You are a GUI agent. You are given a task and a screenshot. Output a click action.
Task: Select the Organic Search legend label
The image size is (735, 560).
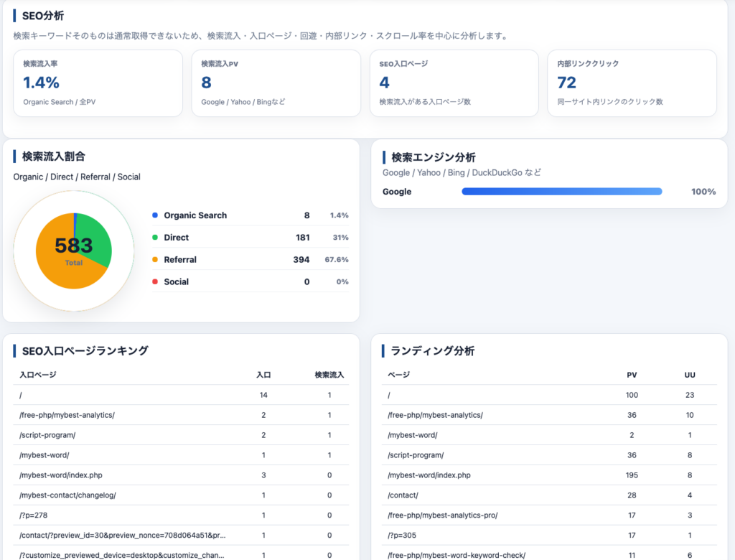click(x=195, y=215)
